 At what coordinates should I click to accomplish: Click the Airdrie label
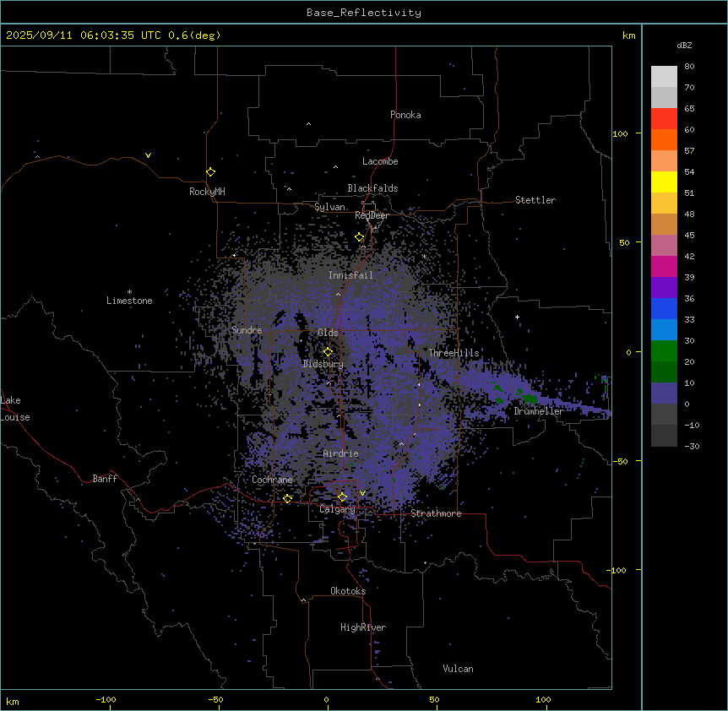[x=341, y=453]
